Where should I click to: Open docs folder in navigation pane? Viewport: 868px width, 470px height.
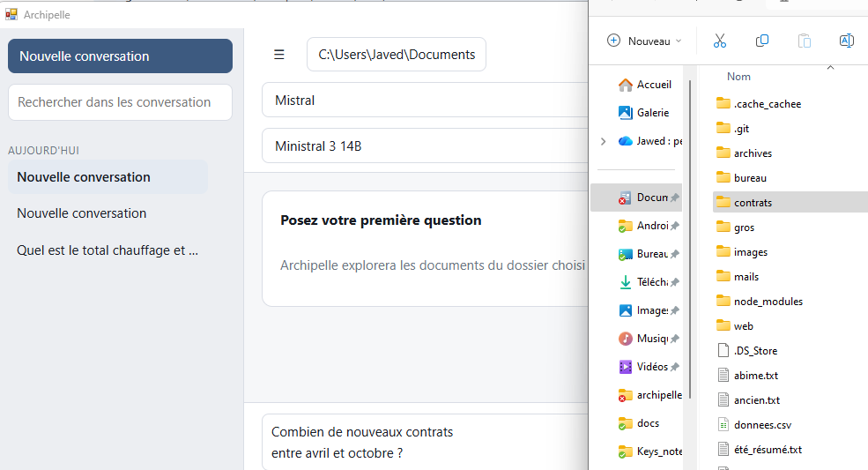(639, 423)
